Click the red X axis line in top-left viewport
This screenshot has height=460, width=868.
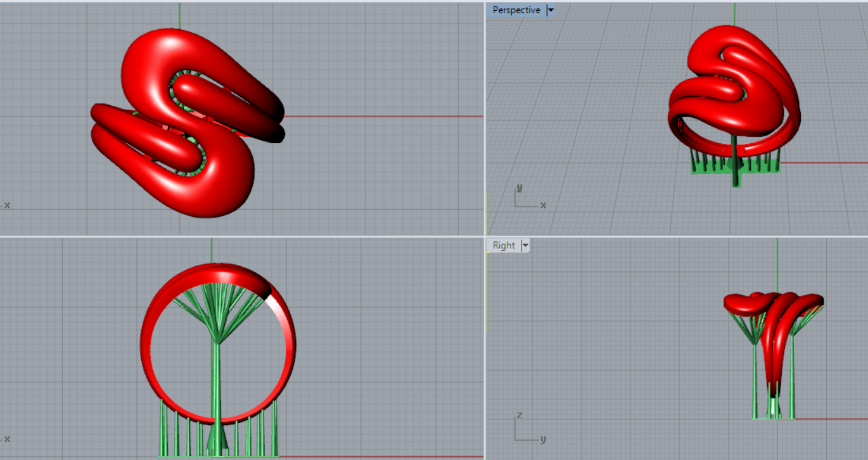pos(380,117)
